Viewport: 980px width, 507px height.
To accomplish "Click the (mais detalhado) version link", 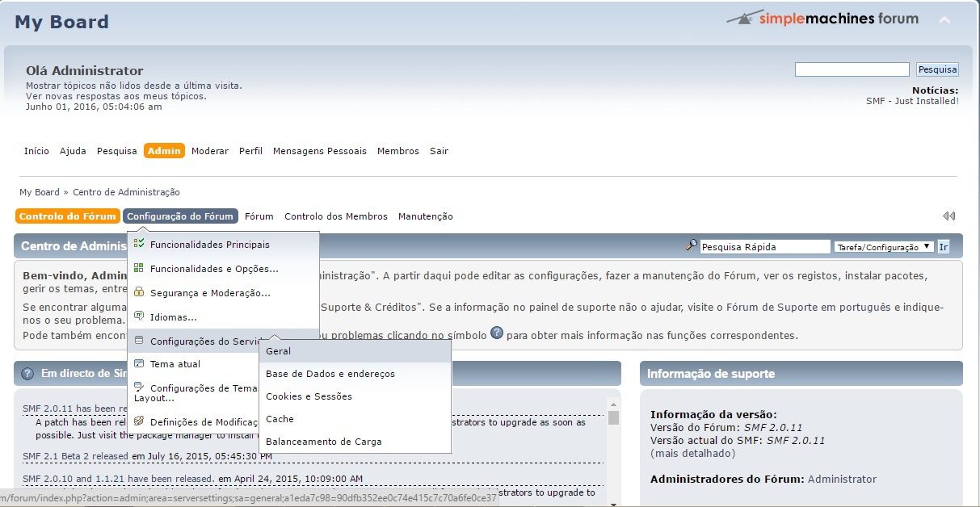I will pyautogui.click(x=692, y=453).
